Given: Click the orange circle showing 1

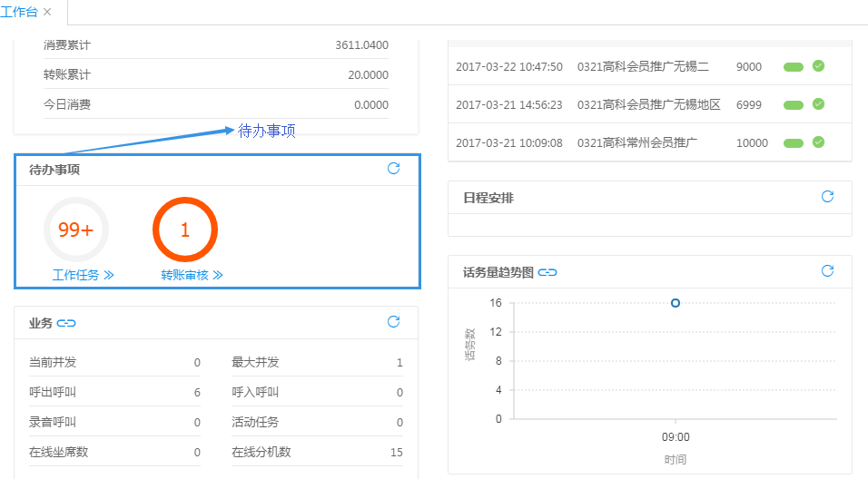Looking at the screenshot, I should click(185, 230).
